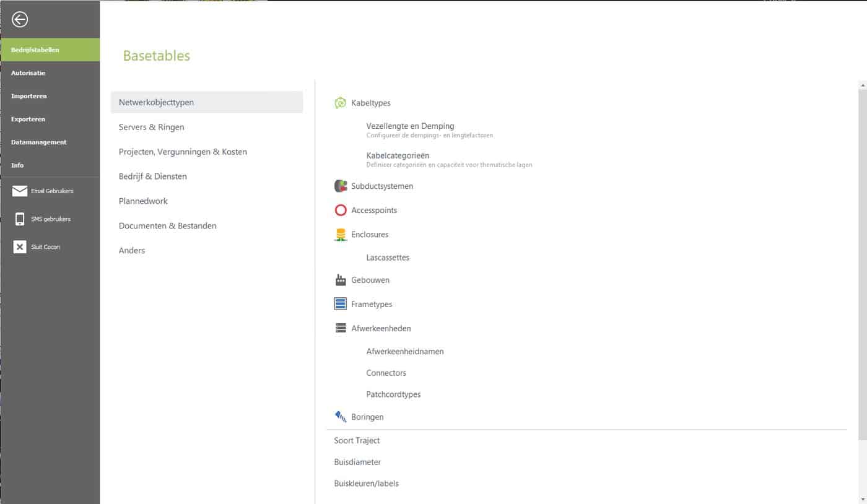Click the SMS gebrukers label
867x504 pixels.
[51, 219]
